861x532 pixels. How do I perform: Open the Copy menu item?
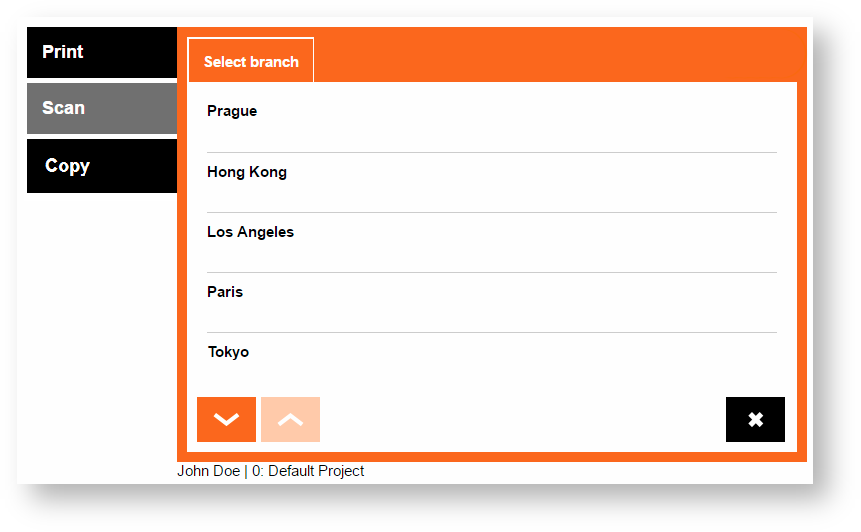click(x=101, y=166)
